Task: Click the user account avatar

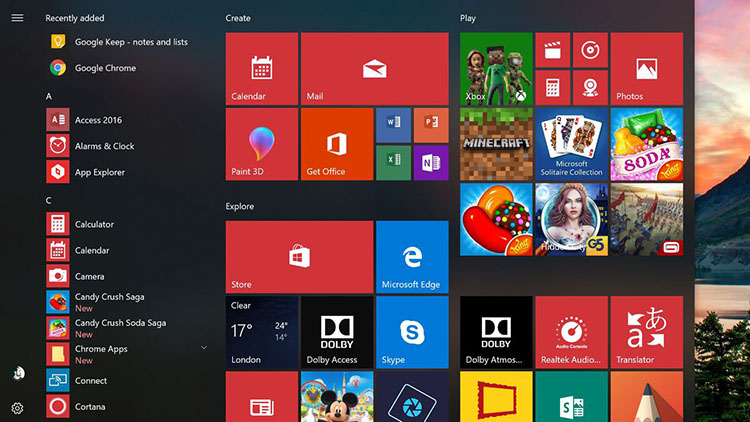Action: click(18, 373)
